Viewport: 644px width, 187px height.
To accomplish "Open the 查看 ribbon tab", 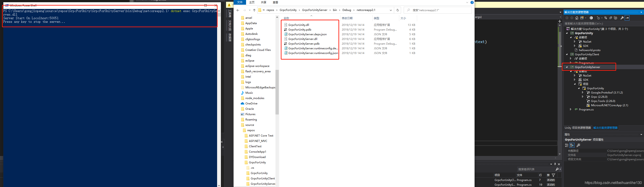I will coord(275,2).
